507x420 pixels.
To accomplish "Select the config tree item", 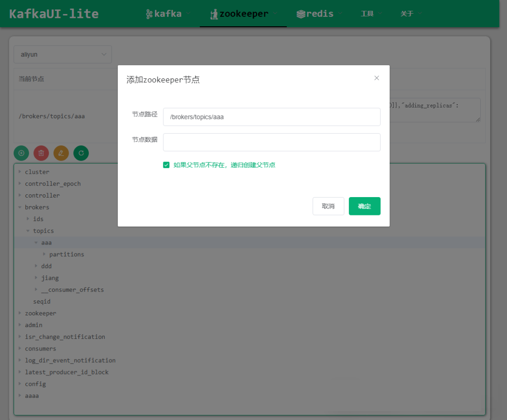I will 35,384.
